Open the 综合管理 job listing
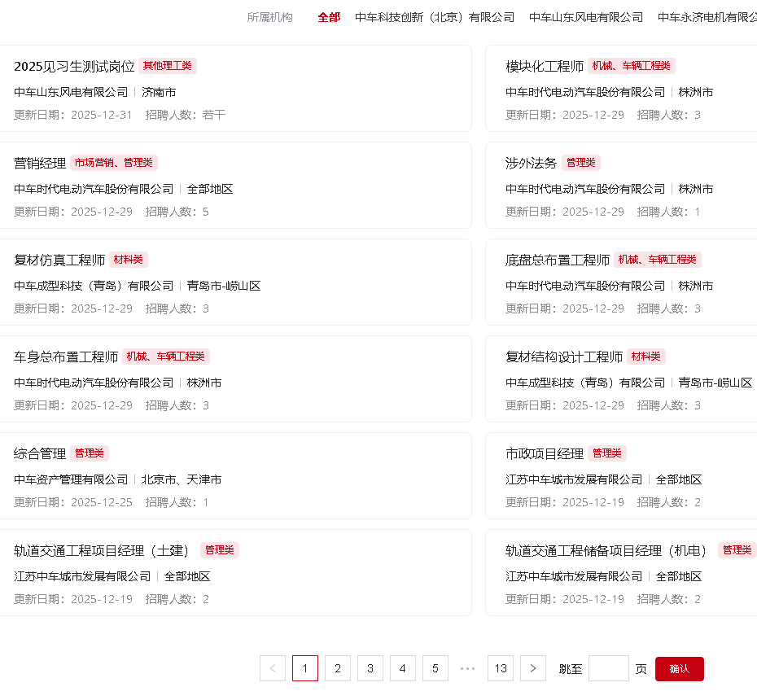The width and height of the screenshot is (757, 700). click(x=40, y=453)
